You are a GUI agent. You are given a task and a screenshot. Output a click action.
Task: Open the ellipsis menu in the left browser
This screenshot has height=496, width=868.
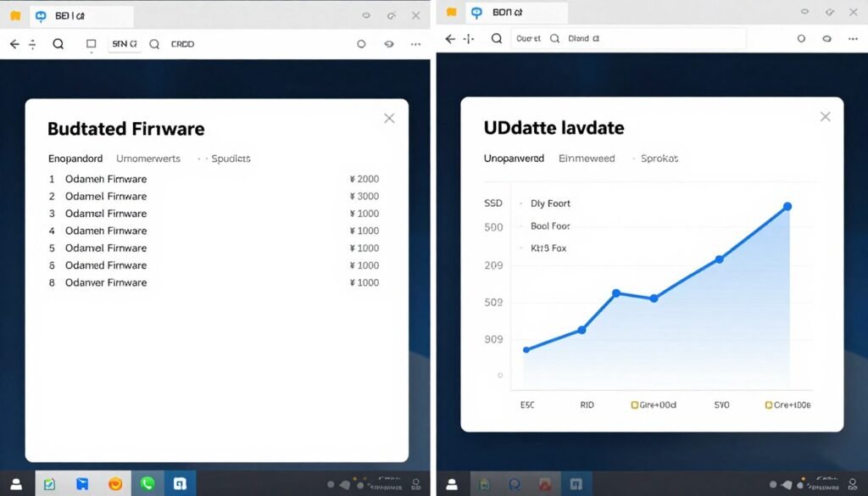click(414, 44)
